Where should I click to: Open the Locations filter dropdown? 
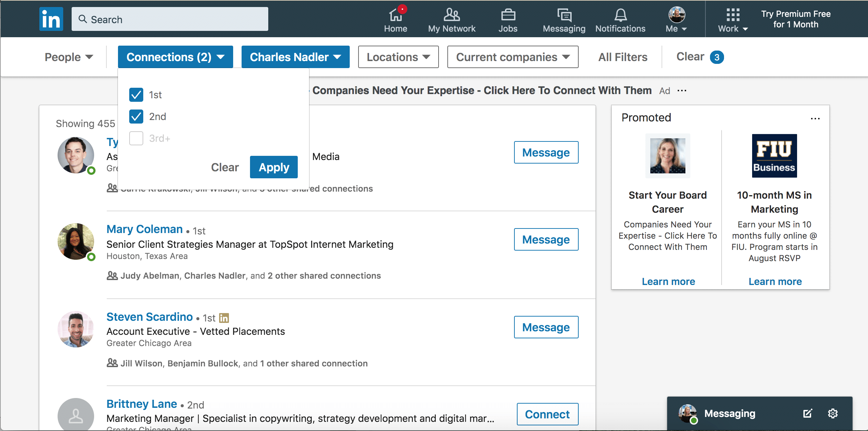tap(399, 57)
